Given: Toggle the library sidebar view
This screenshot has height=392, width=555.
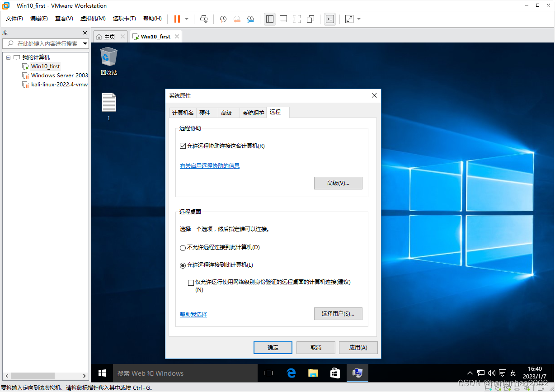Looking at the screenshot, I should (270, 19).
